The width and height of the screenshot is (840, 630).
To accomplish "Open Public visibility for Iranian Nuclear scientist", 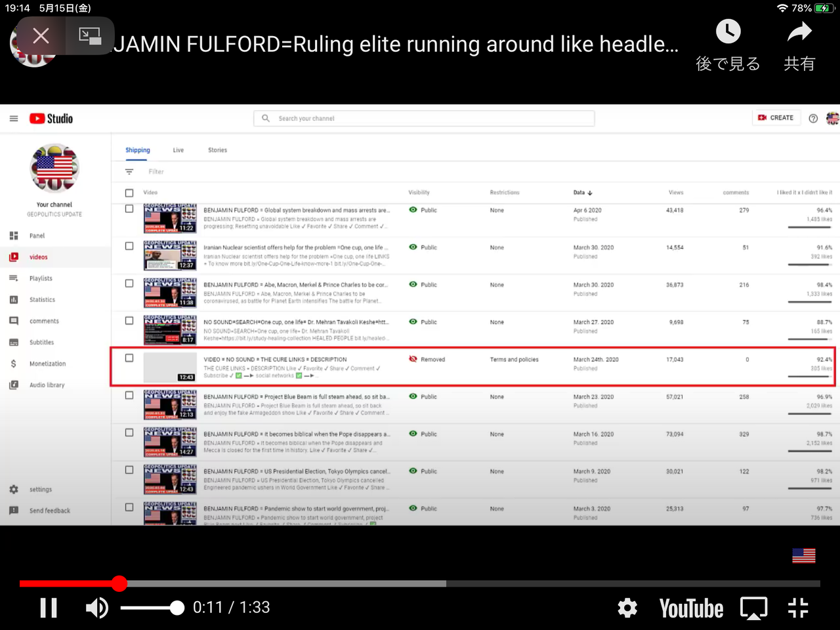I will (423, 247).
